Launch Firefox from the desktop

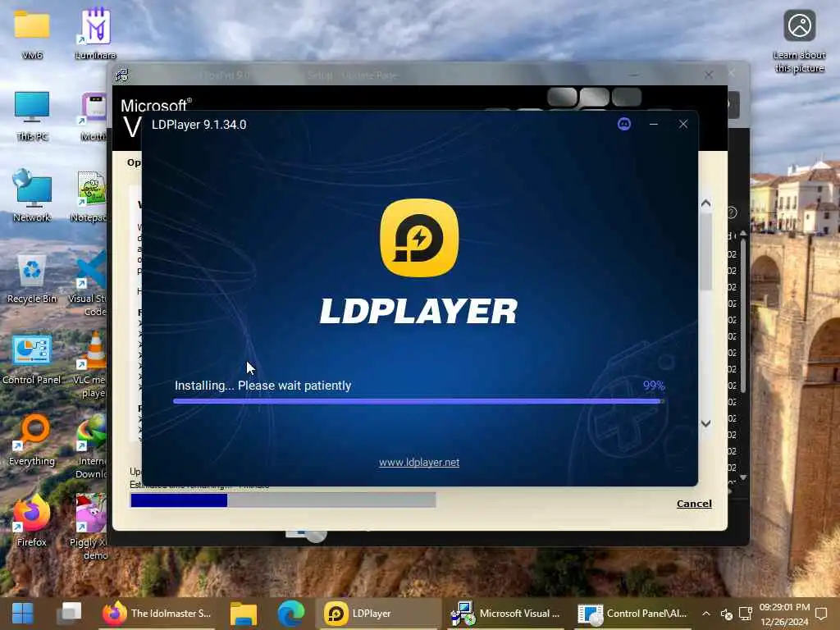(32, 521)
